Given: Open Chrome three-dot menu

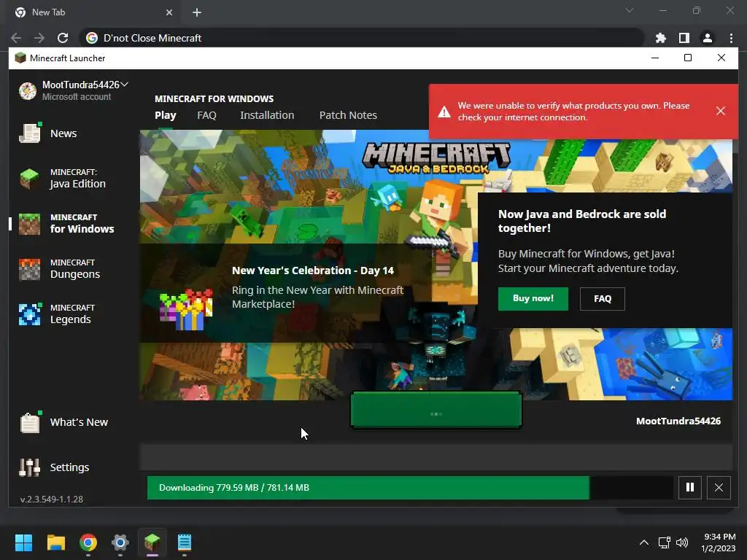Looking at the screenshot, I should click(731, 38).
